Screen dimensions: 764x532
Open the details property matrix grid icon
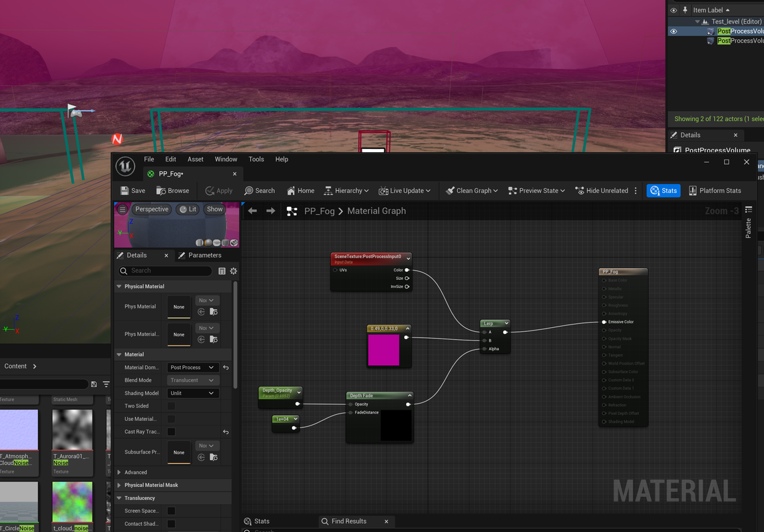pyautogui.click(x=222, y=271)
